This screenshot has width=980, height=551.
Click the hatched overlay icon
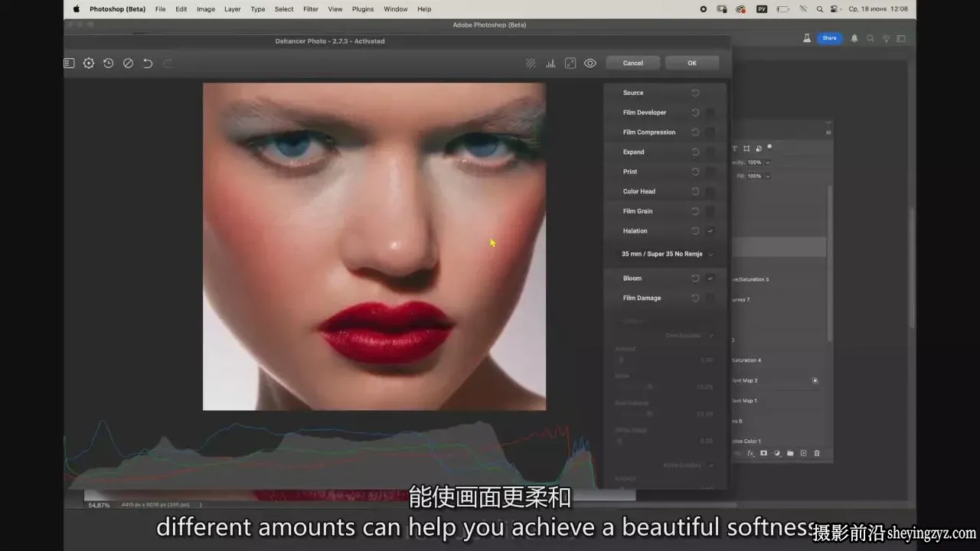(531, 64)
